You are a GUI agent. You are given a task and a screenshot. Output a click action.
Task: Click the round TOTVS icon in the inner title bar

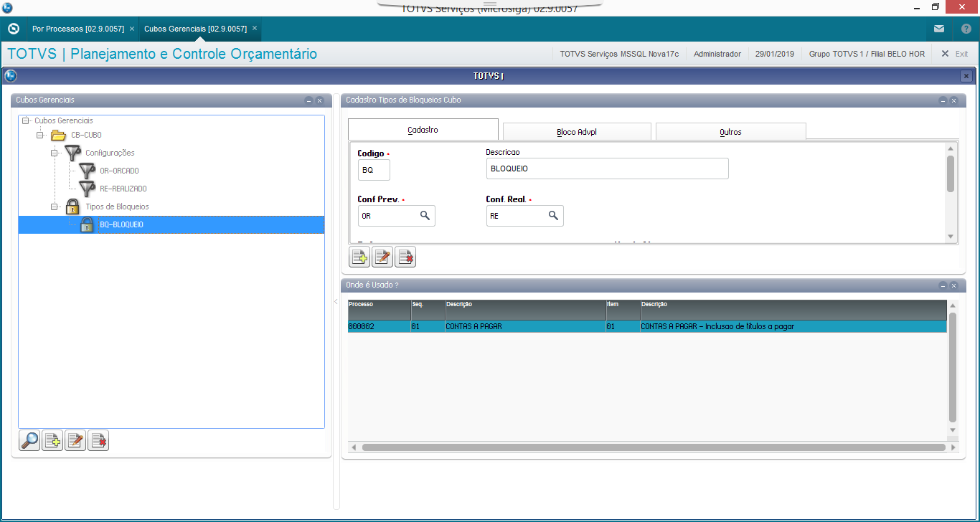pos(10,75)
